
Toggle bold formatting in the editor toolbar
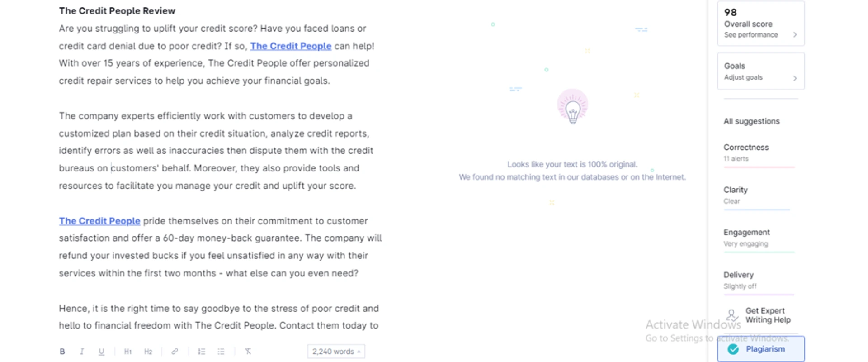coord(62,352)
